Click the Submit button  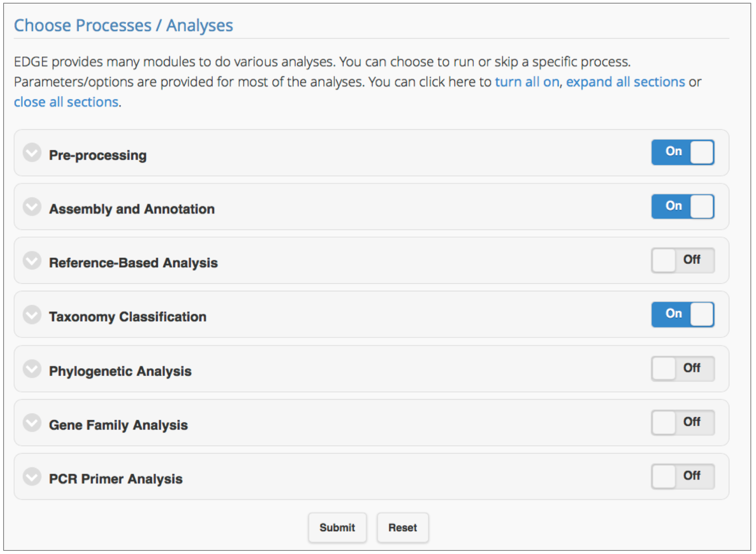pos(337,528)
